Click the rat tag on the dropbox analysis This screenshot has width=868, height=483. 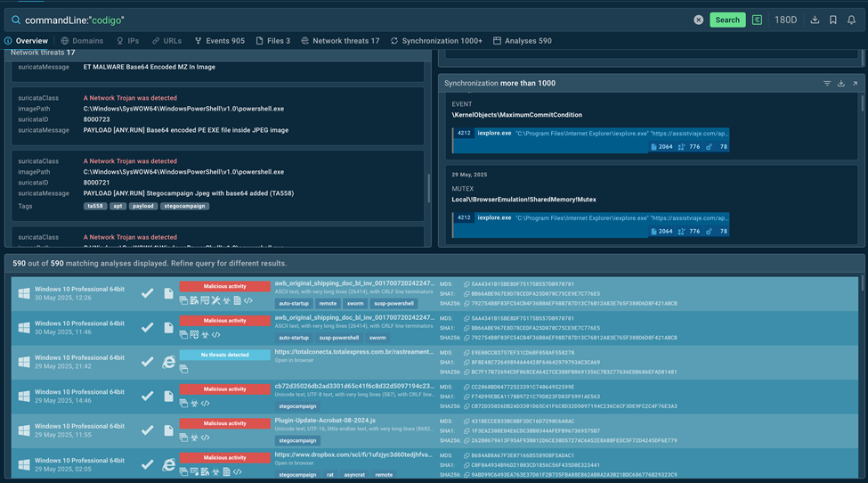(x=330, y=475)
